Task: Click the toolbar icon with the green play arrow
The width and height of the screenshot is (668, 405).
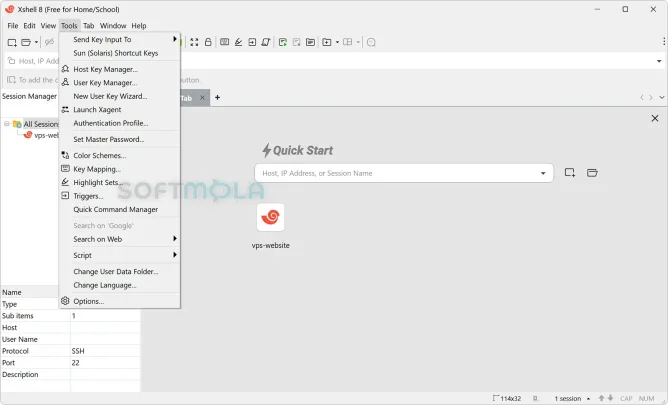Action: pos(282,42)
